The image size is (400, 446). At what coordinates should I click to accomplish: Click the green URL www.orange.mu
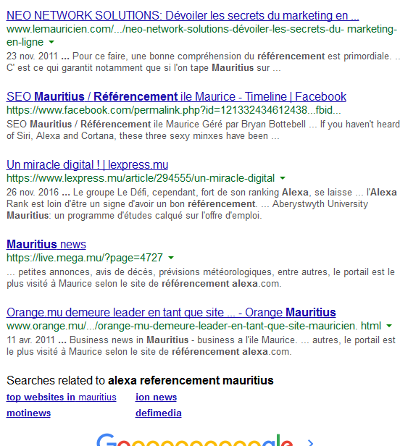194,326
